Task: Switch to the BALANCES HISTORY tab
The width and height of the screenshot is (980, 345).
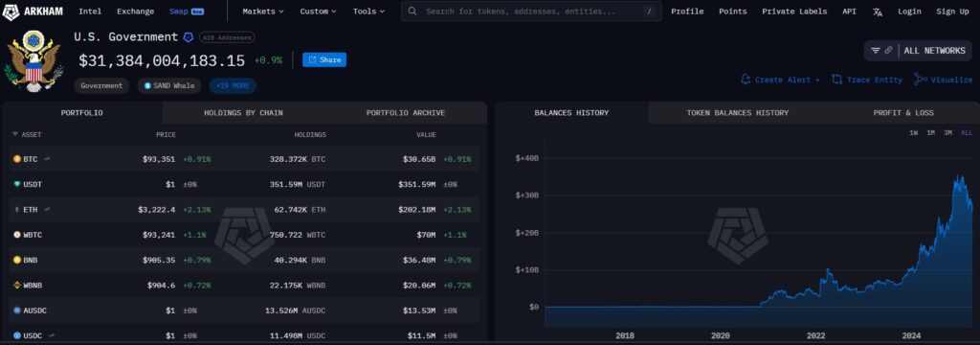Action: pyautogui.click(x=571, y=113)
